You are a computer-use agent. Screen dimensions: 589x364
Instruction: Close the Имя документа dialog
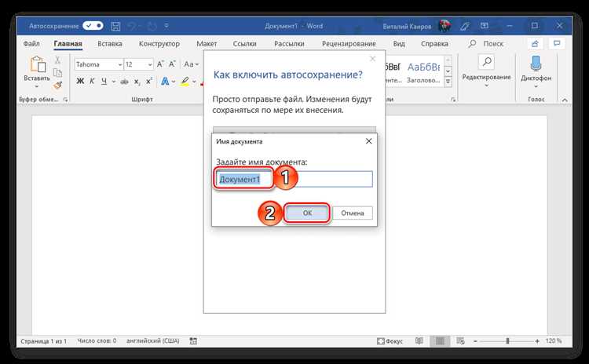point(369,141)
